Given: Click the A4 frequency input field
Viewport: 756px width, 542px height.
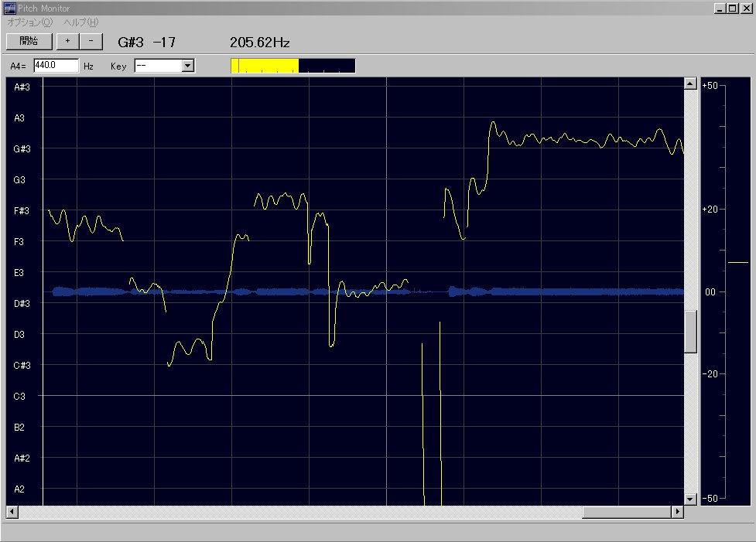Looking at the screenshot, I should (x=56, y=66).
